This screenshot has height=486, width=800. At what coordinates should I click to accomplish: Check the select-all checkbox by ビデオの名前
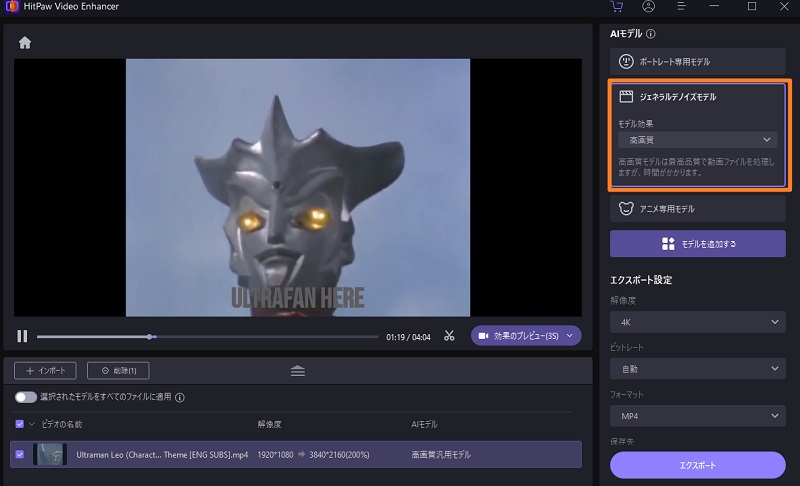(21, 424)
